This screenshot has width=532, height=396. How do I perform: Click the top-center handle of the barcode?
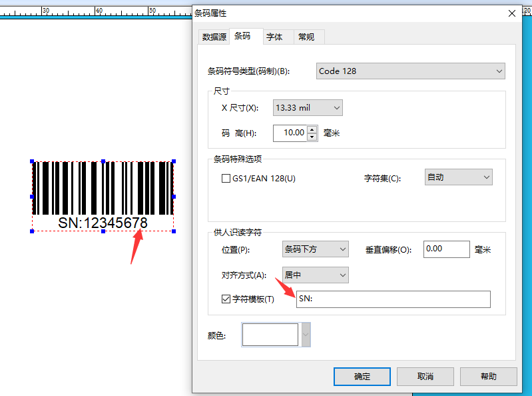tap(103, 161)
